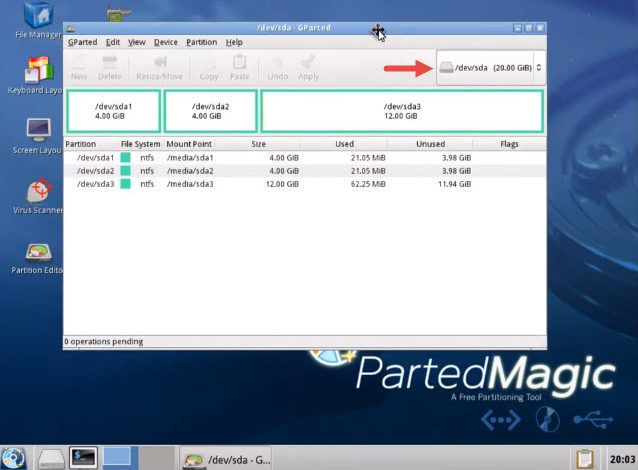Image resolution: width=638 pixels, height=470 pixels.
Task: Switch to the second gray workspace in pager
Action: (157, 458)
